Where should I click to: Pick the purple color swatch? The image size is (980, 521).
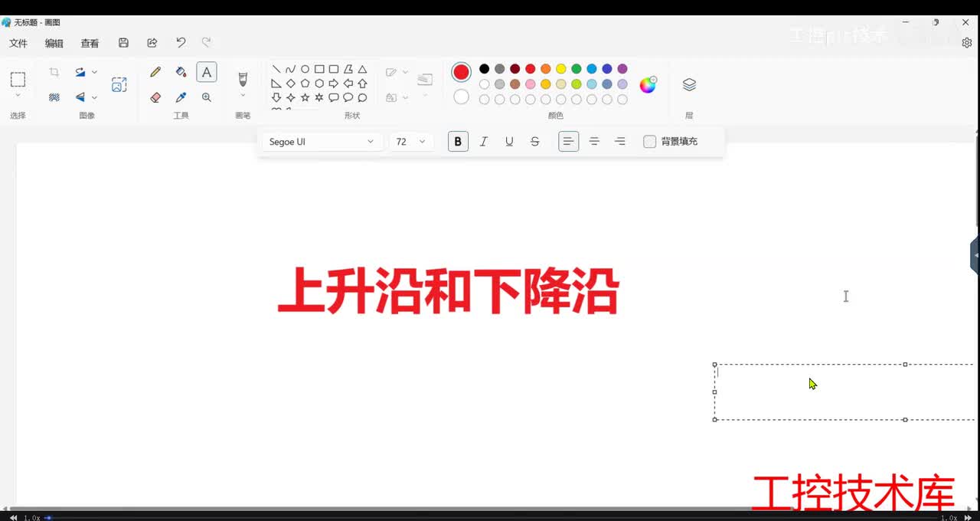point(622,69)
